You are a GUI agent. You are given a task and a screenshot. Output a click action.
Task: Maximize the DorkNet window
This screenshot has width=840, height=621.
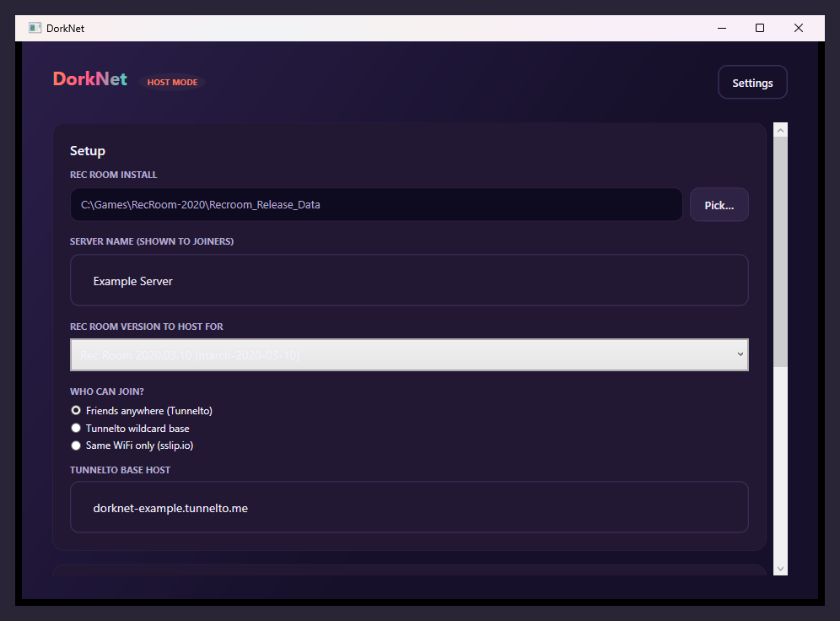click(x=760, y=28)
